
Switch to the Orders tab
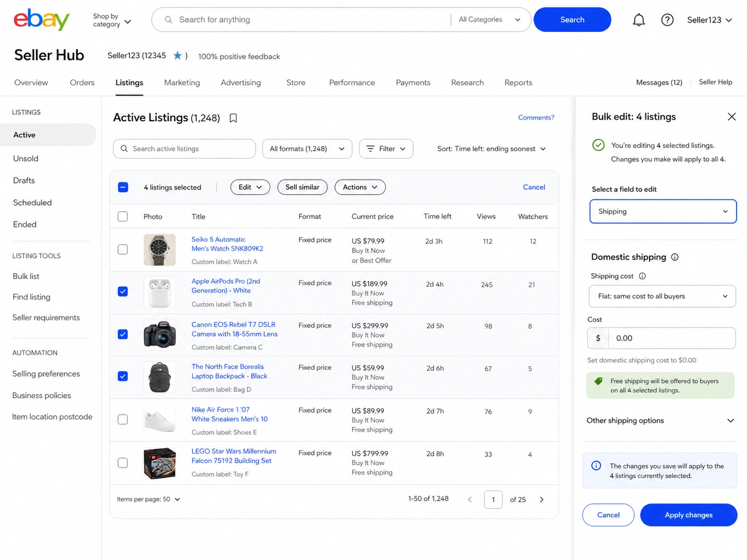[x=82, y=83]
